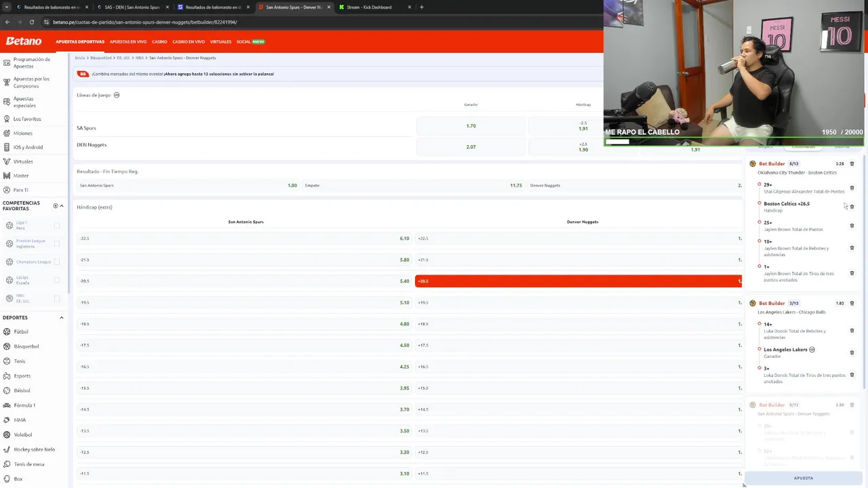The width and height of the screenshot is (868, 488).
Task: Open Virtuales in the left sidebar
Action: [x=23, y=161]
